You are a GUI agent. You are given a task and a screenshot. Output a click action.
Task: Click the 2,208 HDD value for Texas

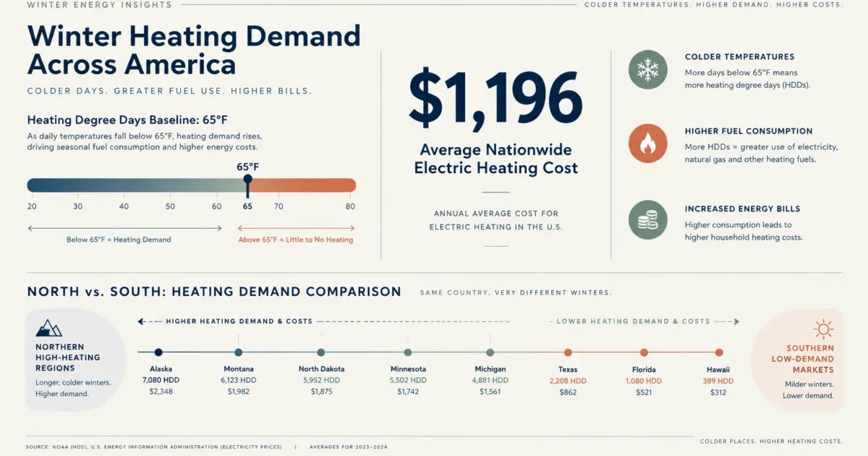tap(568, 380)
